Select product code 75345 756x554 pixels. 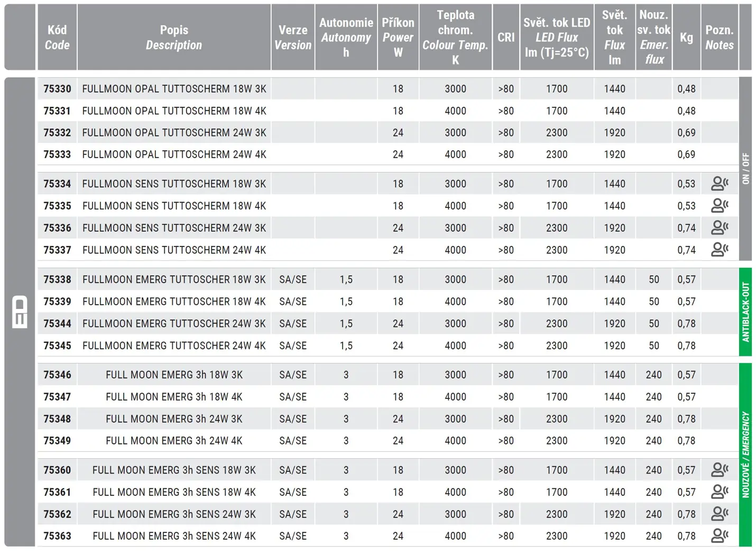tap(57, 346)
